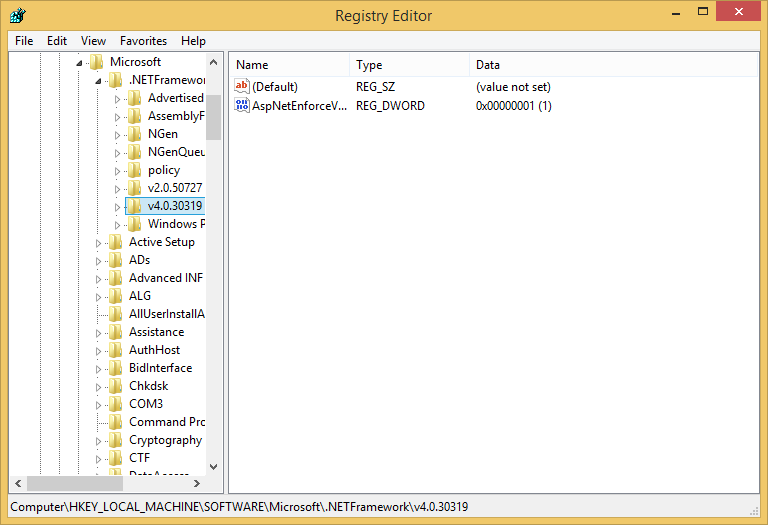The width and height of the screenshot is (768, 525).
Task: Click the policy folder icon
Action: coord(134,170)
